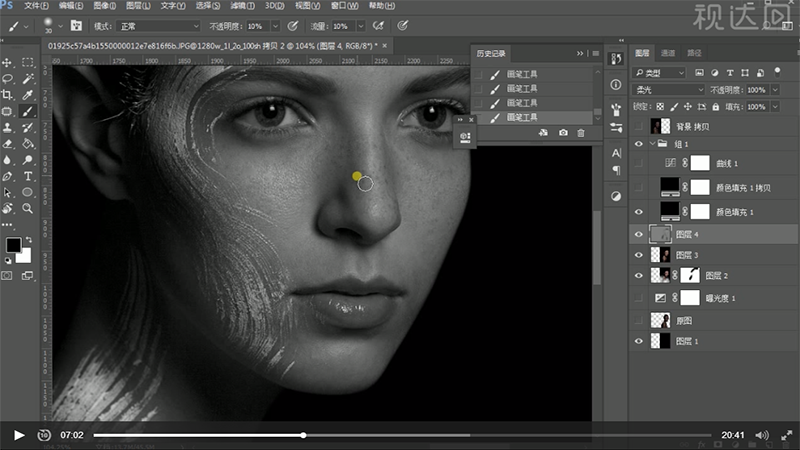Close the document tab
The height and width of the screenshot is (450, 800).
(385, 46)
